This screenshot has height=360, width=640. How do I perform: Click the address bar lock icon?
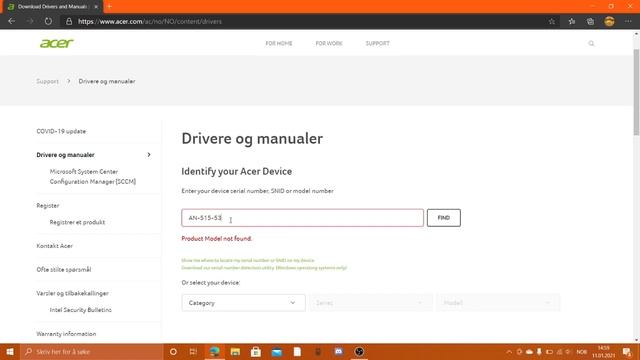click(69, 21)
